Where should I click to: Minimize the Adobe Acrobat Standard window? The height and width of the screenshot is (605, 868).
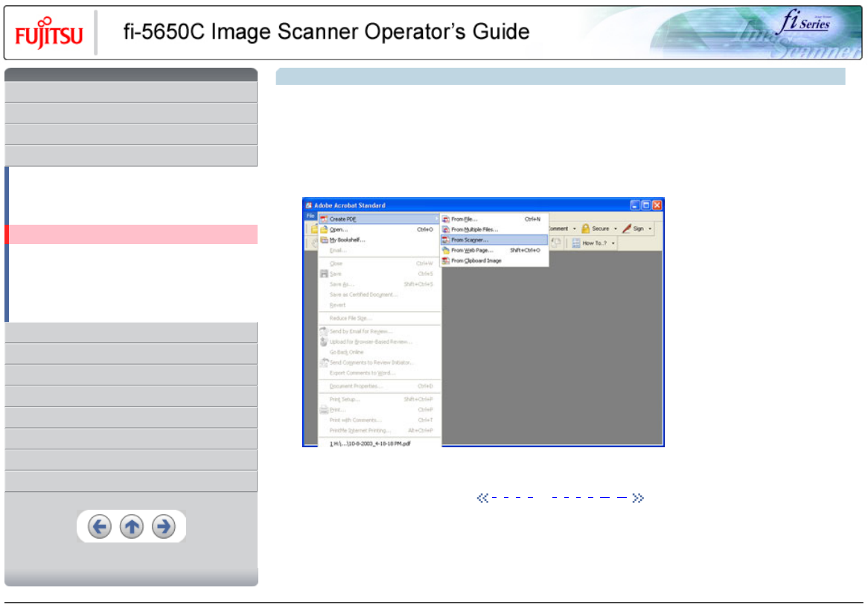(635, 205)
